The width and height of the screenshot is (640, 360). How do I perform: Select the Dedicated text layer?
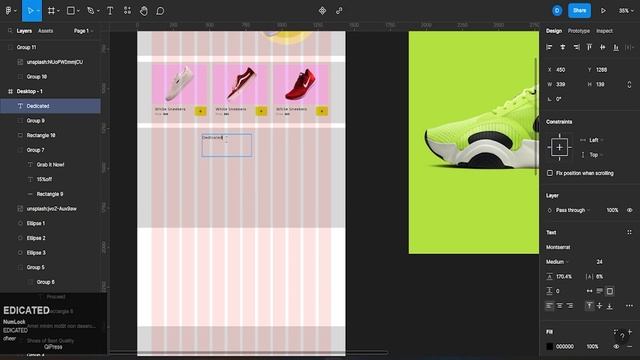pyautogui.click(x=50, y=106)
